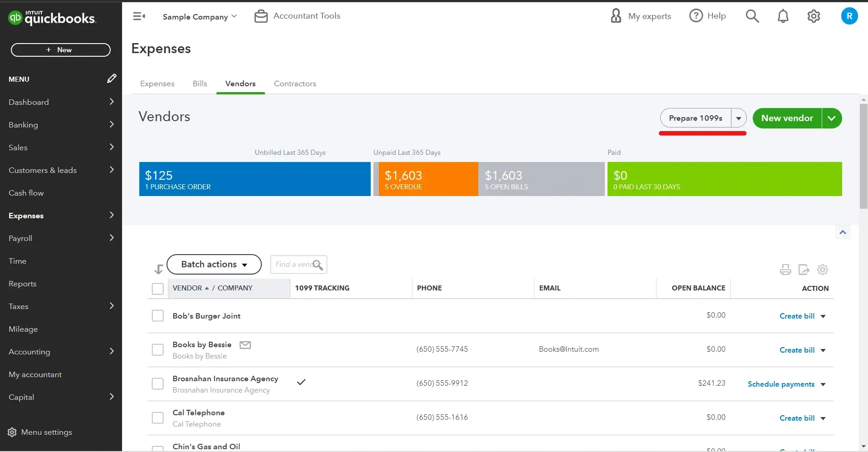868x452 pixels.
Task: Click Schedule payments for Brosnahan Insurance
Action: point(781,384)
